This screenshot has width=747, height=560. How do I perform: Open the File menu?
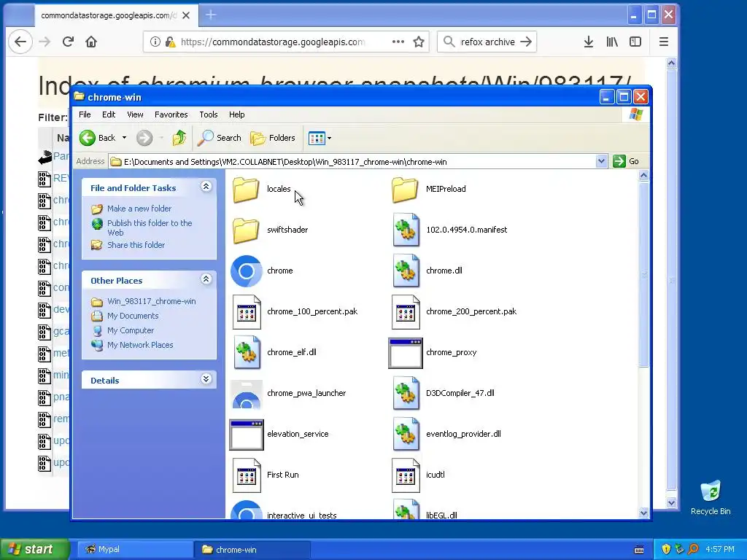(85, 114)
